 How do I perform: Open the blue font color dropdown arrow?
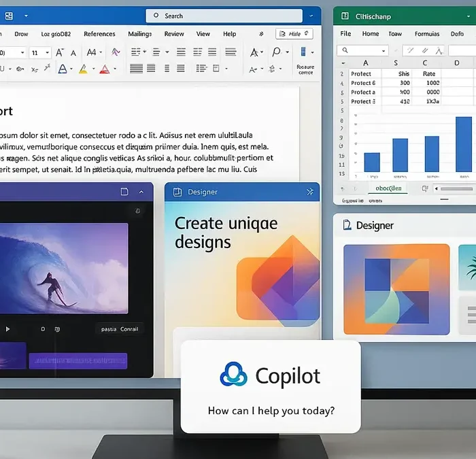[x=71, y=69]
